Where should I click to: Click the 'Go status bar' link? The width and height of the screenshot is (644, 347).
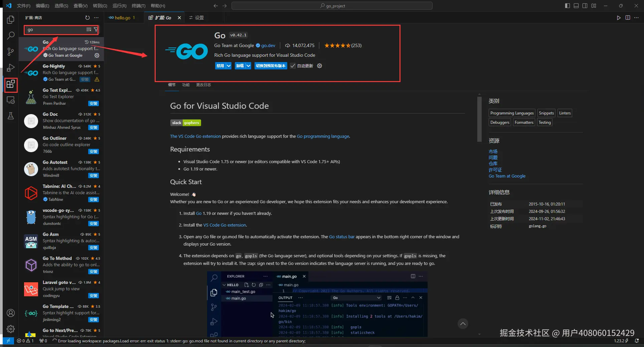tap(342, 237)
